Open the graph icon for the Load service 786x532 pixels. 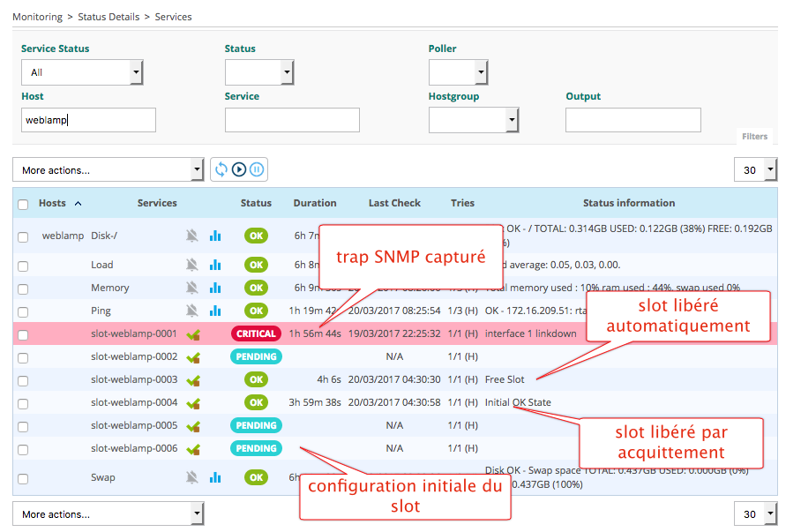point(215,265)
